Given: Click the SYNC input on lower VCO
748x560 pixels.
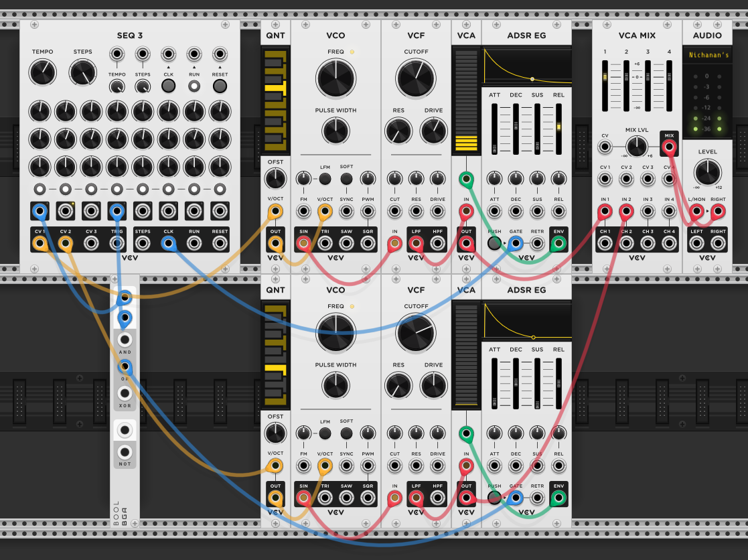Looking at the screenshot, I should tap(346, 466).
